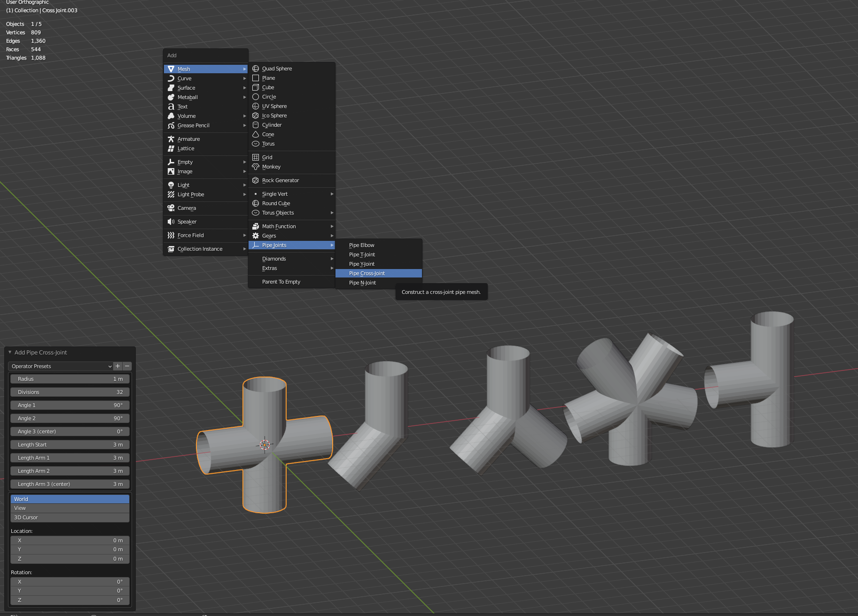The height and width of the screenshot is (616, 858).
Task: Click the Quad Sphere icon
Action: (256, 69)
